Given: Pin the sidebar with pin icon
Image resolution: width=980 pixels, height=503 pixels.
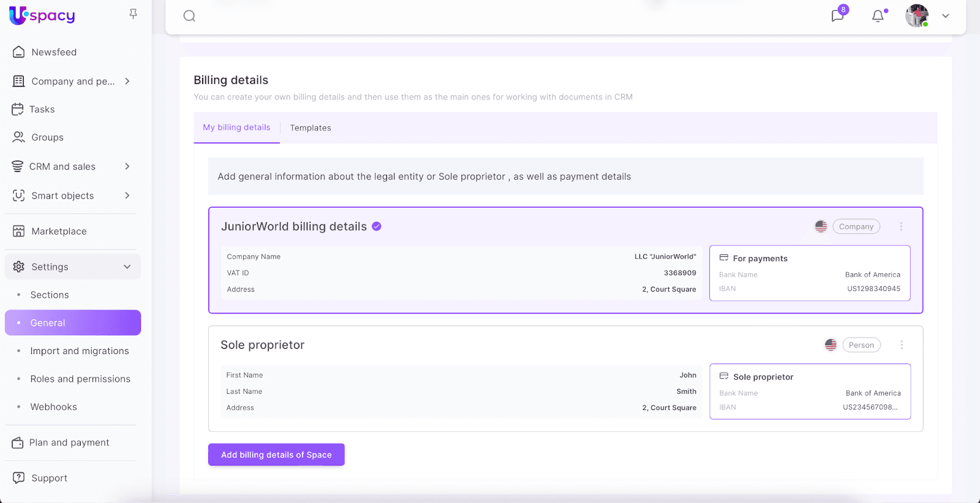Looking at the screenshot, I should [x=133, y=13].
